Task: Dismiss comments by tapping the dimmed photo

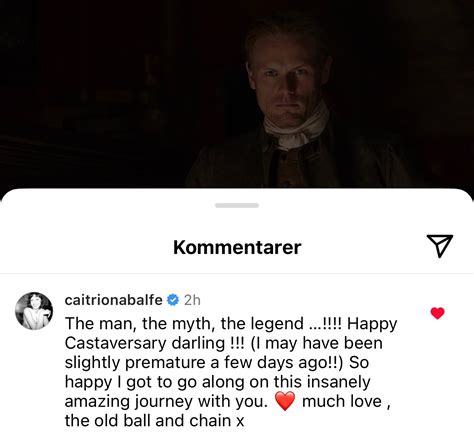Action: [x=100, y=93]
